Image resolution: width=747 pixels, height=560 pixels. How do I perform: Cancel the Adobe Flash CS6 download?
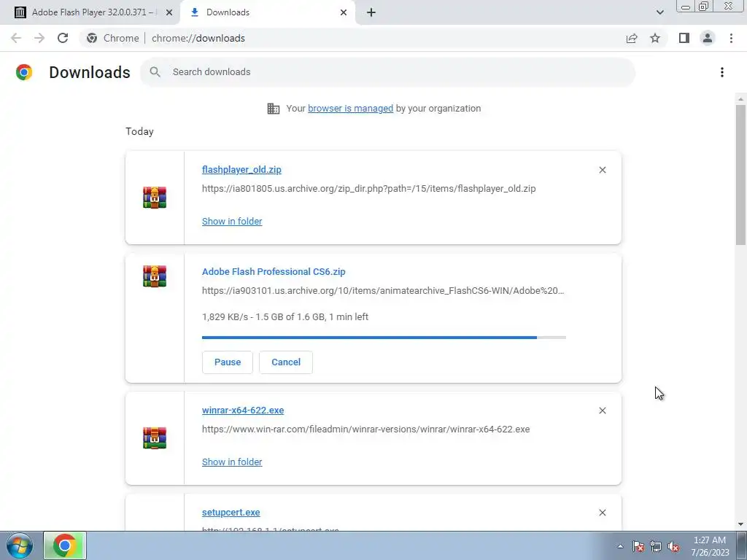click(x=286, y=362)
